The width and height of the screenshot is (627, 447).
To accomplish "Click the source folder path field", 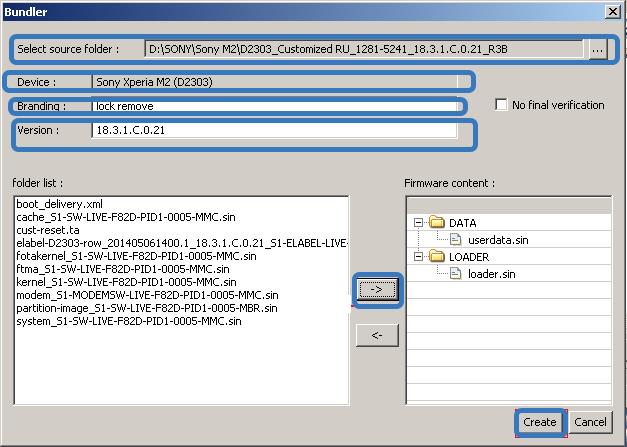I will tap(364, 49).
